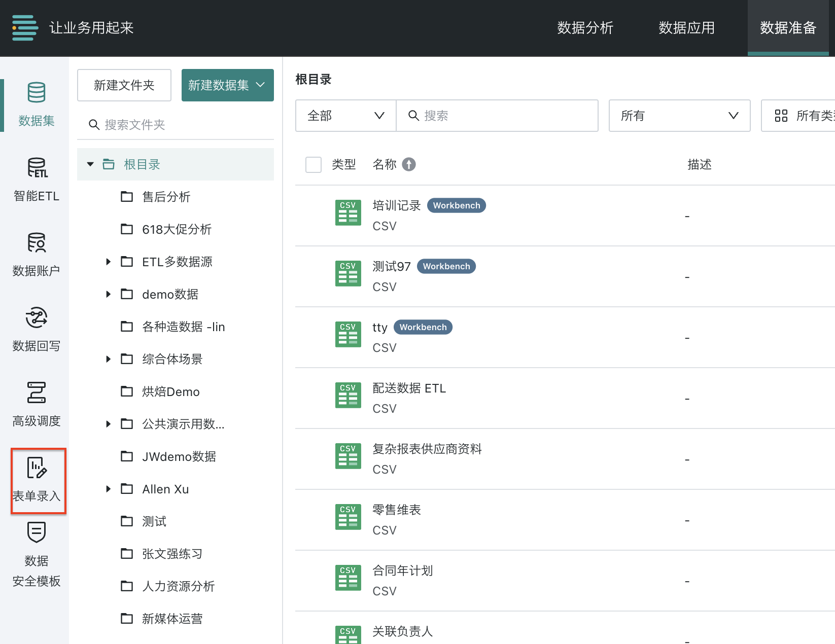
Task: Open the 关联负责人 dataset
Action: click(403, 631)
